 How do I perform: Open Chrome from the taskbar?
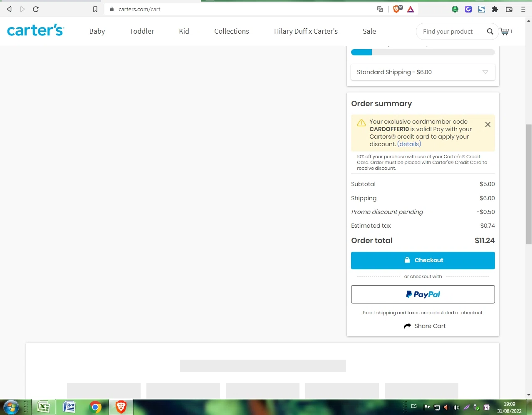(95, 407)
